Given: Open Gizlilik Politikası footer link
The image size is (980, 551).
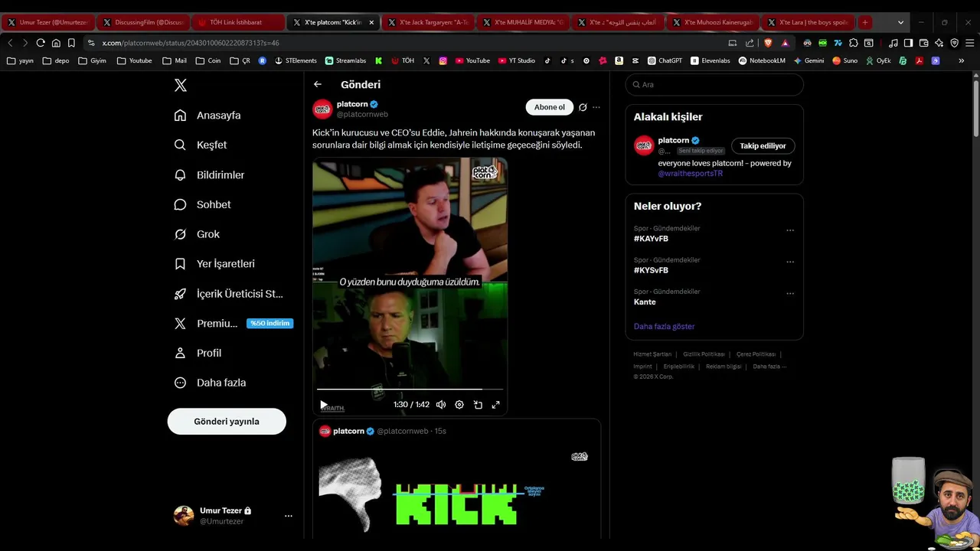Looking at the screenshot, I should click(x=704, y=354).
